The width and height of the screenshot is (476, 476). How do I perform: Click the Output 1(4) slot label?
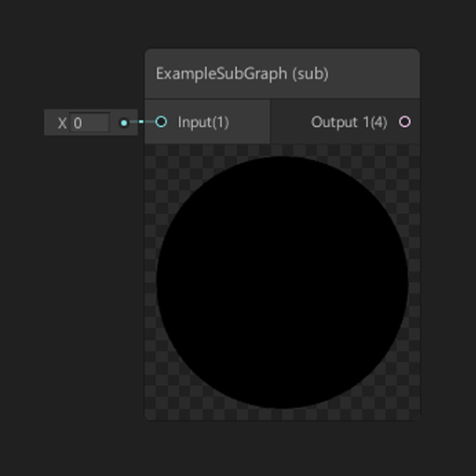tap(349, 122)
